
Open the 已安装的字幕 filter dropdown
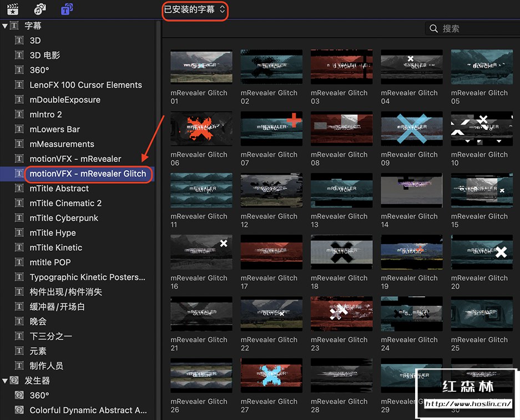coord(195,9)
